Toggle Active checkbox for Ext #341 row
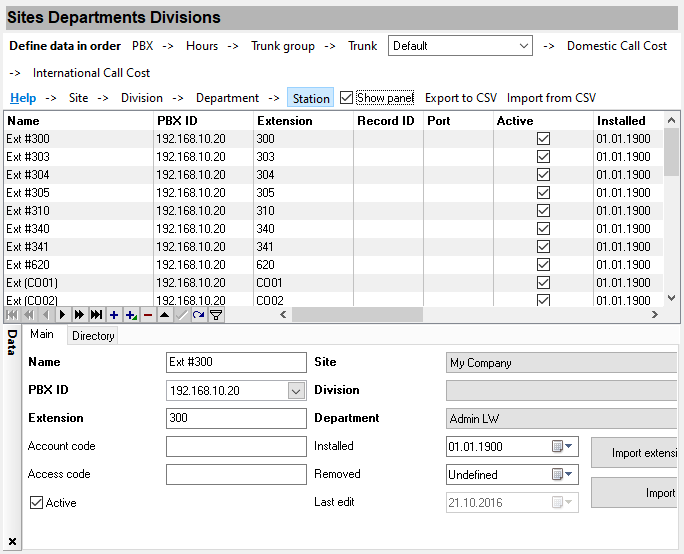The height and width of the screenshot is (554, 684). (x=543, y=246)
